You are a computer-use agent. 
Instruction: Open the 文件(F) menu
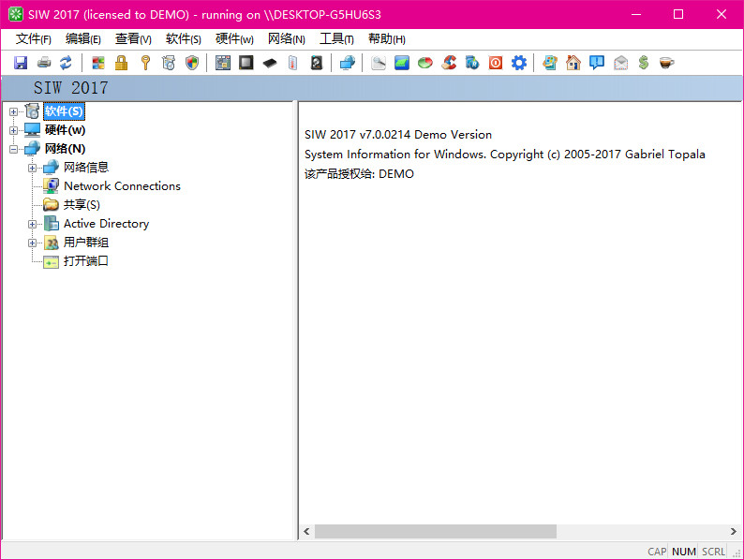[x=33, y=39]
